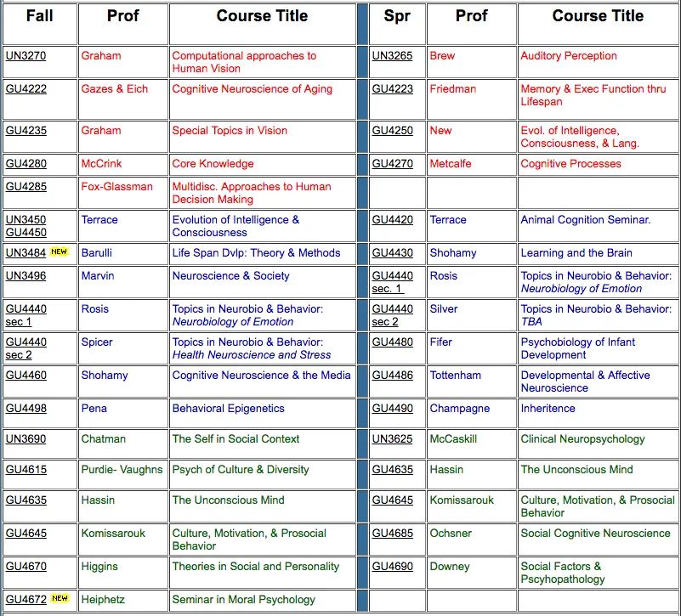Open the UN3265 Auditory Perception link
This screenshot has height=616, width=681.
(x=392, y=56)
